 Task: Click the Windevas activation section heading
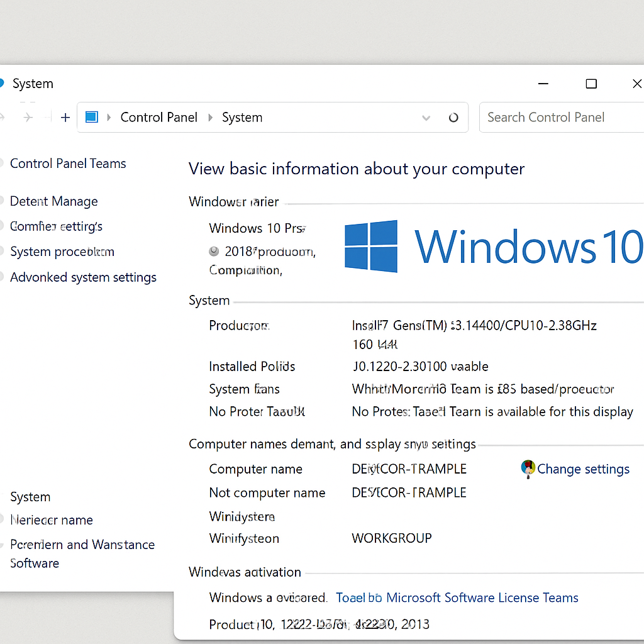[245, 572]
